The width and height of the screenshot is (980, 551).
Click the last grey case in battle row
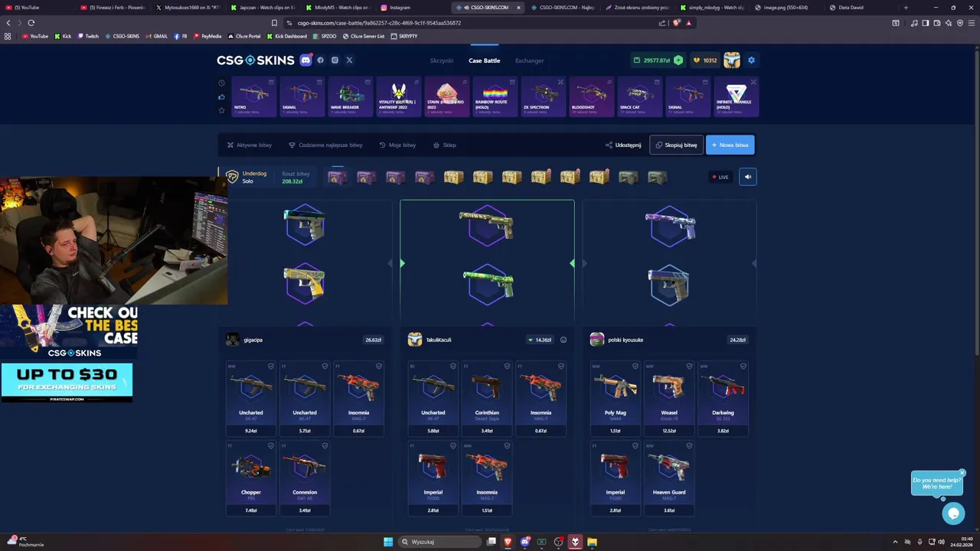(x=657, y=177)
